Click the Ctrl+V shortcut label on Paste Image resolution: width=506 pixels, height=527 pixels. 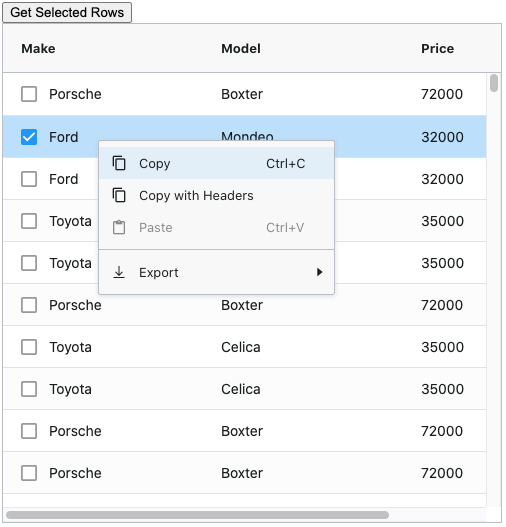tap(285, 228)
